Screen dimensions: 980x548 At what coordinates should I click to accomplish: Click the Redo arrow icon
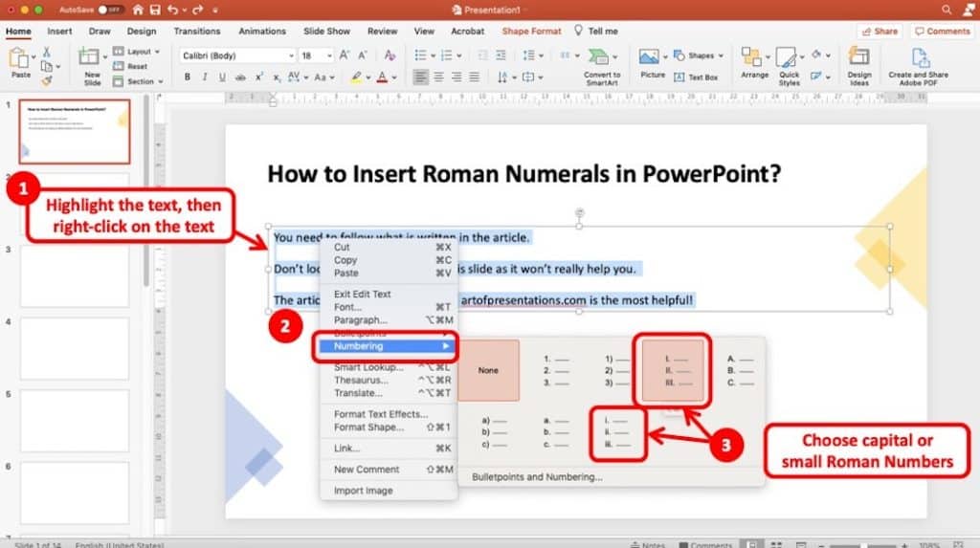point(197,10)
